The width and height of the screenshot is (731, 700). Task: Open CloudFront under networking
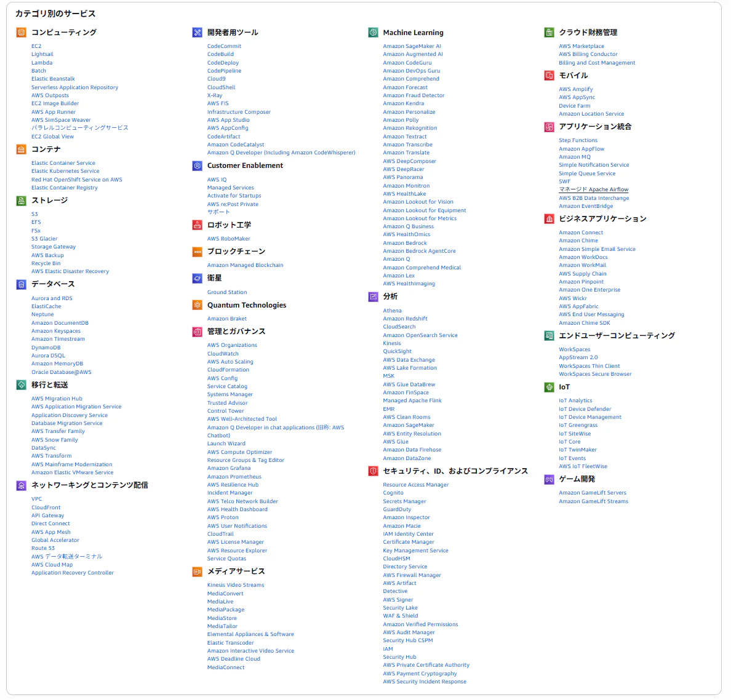point(46,507)
